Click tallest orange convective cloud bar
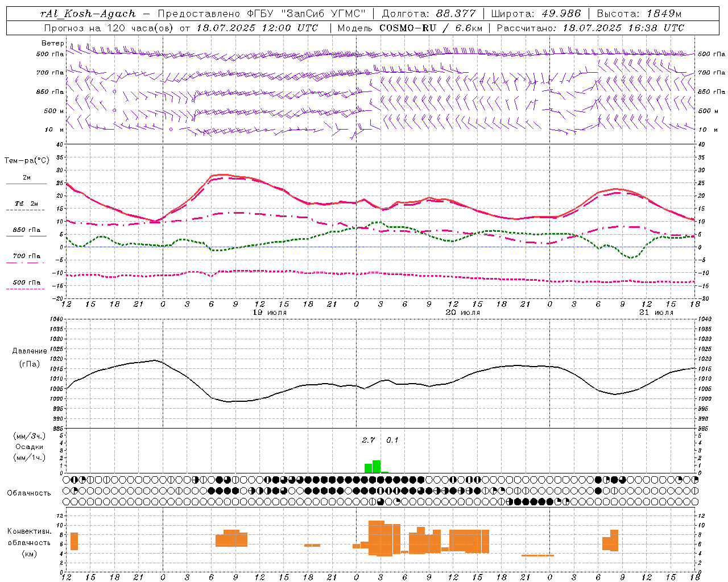The width and height of the screenshot is (728, 582). (377, 538)
